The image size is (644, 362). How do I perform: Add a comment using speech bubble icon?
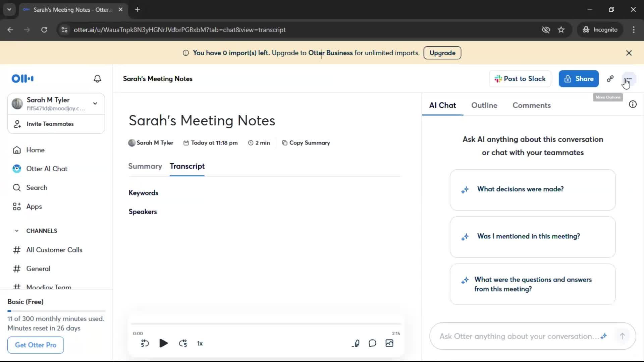pyautogui.click(x=372, y=343)
